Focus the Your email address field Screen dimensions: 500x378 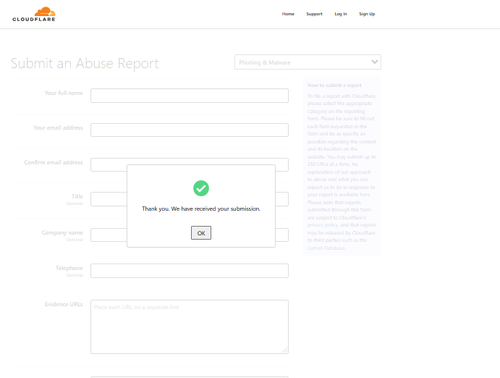coord(189,130)
